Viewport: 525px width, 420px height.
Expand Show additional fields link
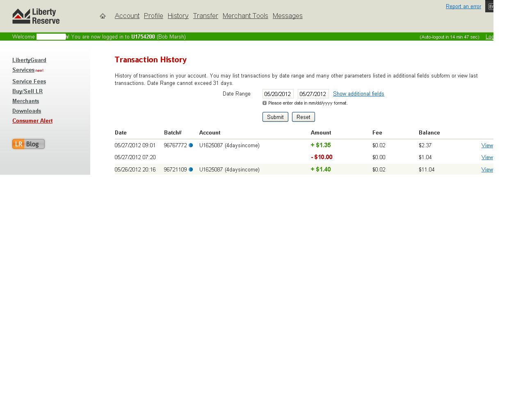click(358, 94)
